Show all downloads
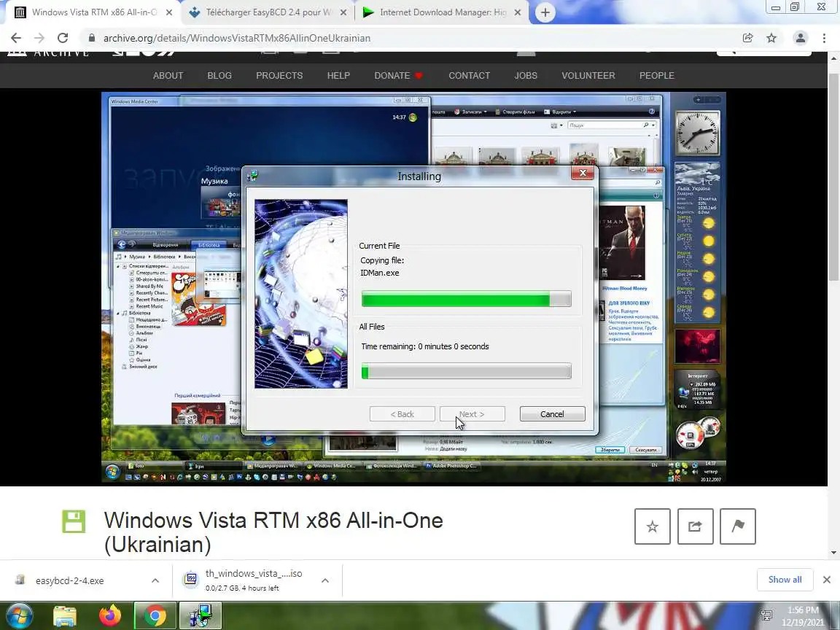Viewport: 840px width, 630px height. (x=785, y=580)
